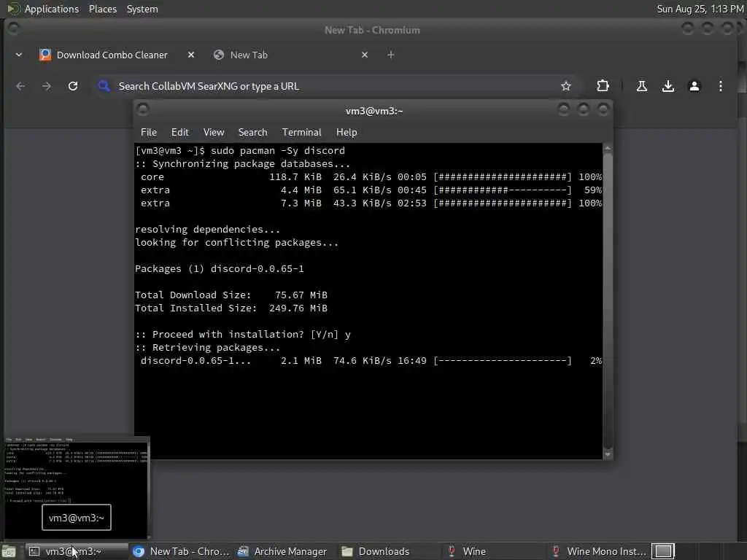Click ':: Synchronizing package databases...' line
The width and height of the screenshot is (747, 560).
coord(243,163)
